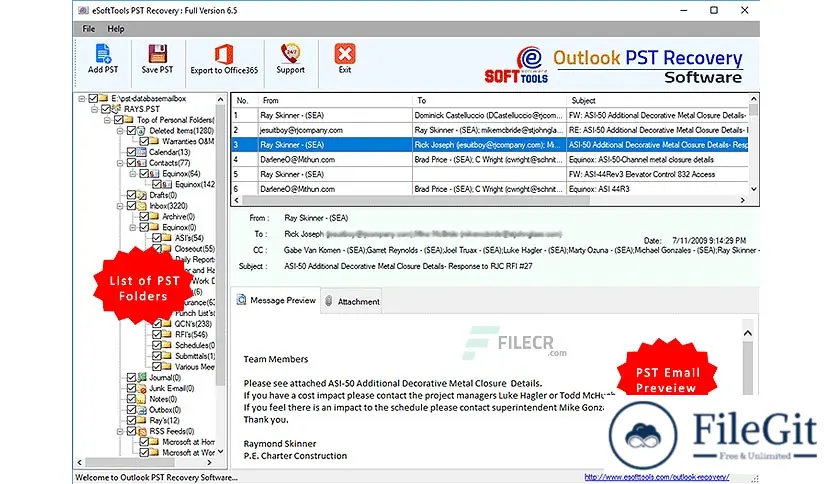
Task: Toggle Top of Personal Folders checkbox
Action: click(x=118, y=120)
